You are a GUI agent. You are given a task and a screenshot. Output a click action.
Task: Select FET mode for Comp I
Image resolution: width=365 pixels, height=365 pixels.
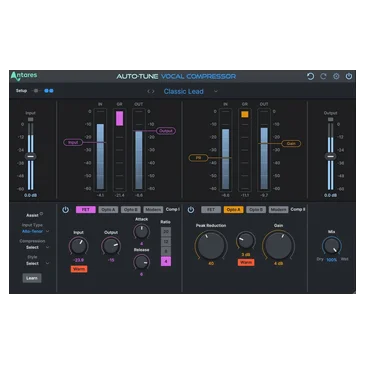click(x=86, y=210)
